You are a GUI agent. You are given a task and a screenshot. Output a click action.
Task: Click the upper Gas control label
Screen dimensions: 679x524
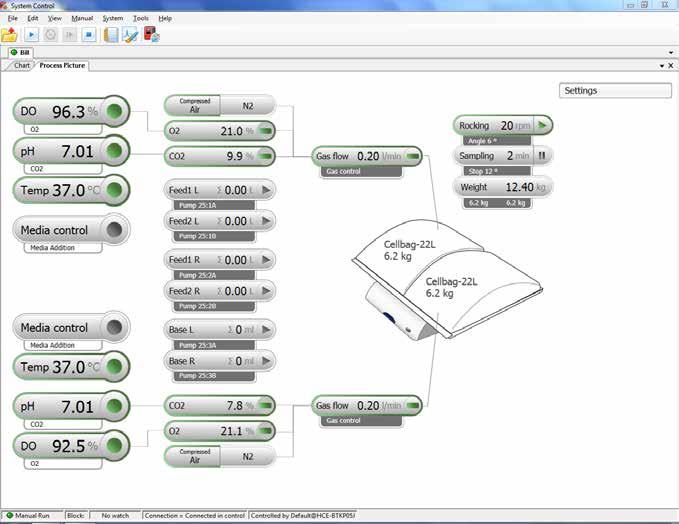[361, 171]
